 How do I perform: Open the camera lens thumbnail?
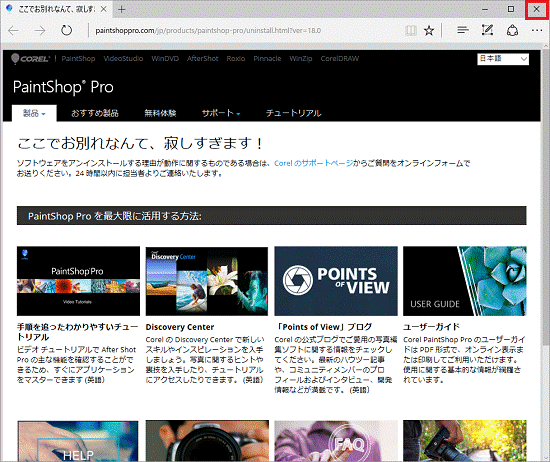207,441
